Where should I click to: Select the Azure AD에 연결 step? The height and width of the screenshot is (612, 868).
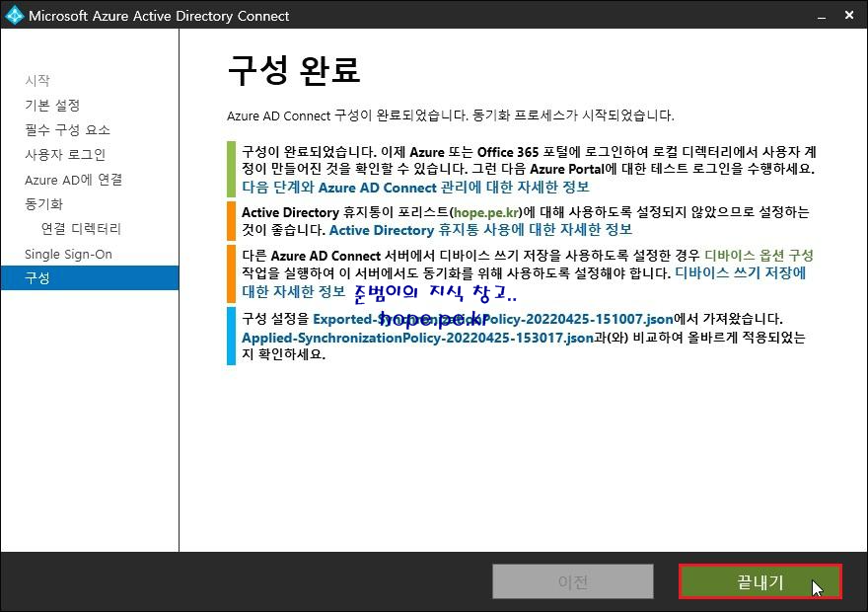(x=73, y=180)
